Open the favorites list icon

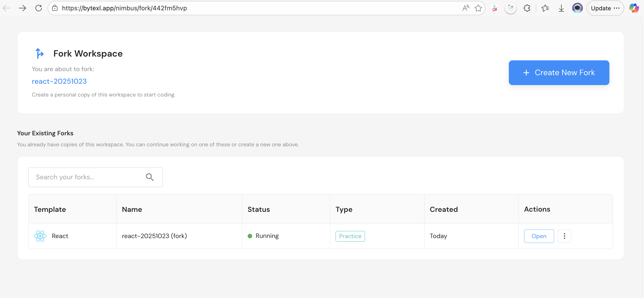coord(545,8)
